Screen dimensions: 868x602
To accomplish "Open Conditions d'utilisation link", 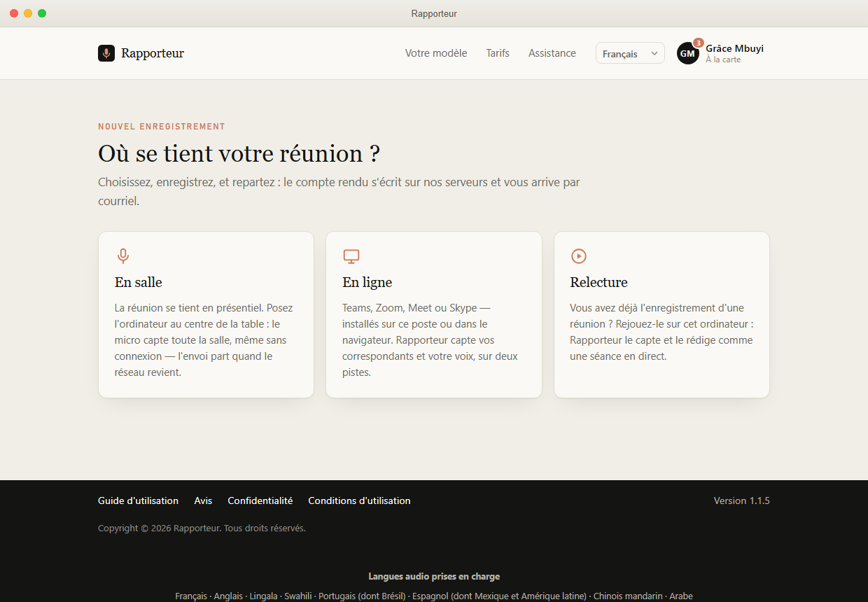I will click(359, 500).
